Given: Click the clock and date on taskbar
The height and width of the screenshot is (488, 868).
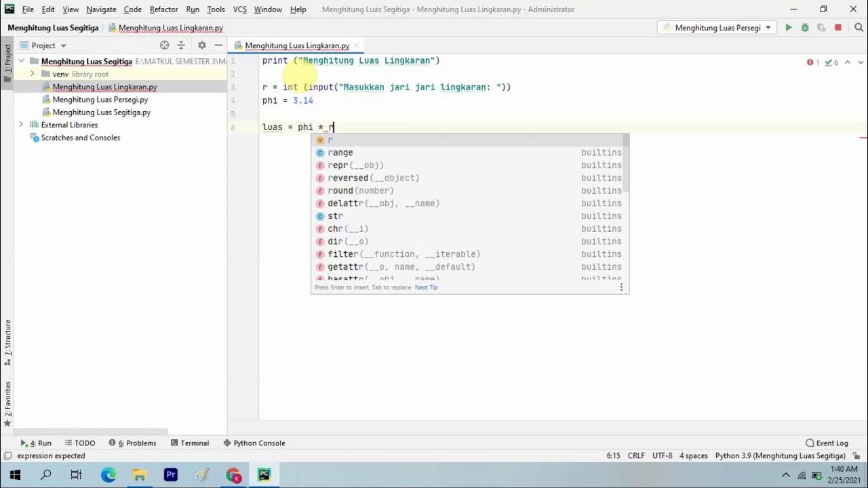Looking at the screenshot, I should pyautogui.click(x=843, y=474).
